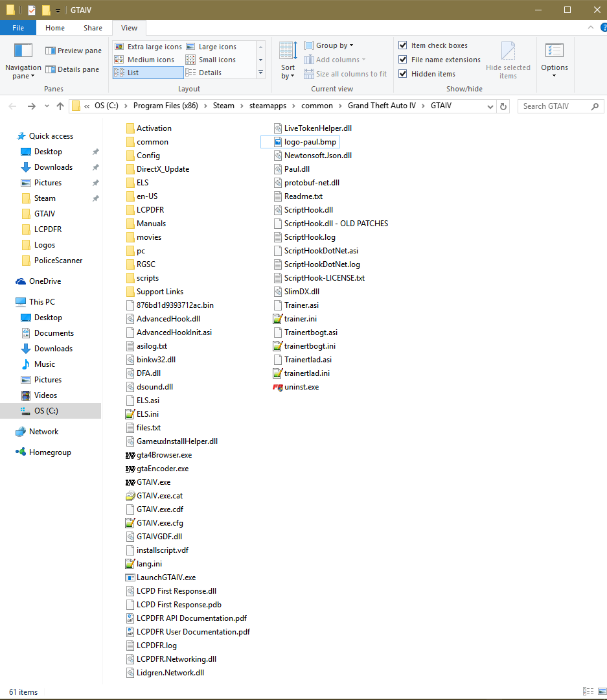This screenshot has width=607, height=700.
Task: Toggle Item check boxes option
Action: [402, 45]
